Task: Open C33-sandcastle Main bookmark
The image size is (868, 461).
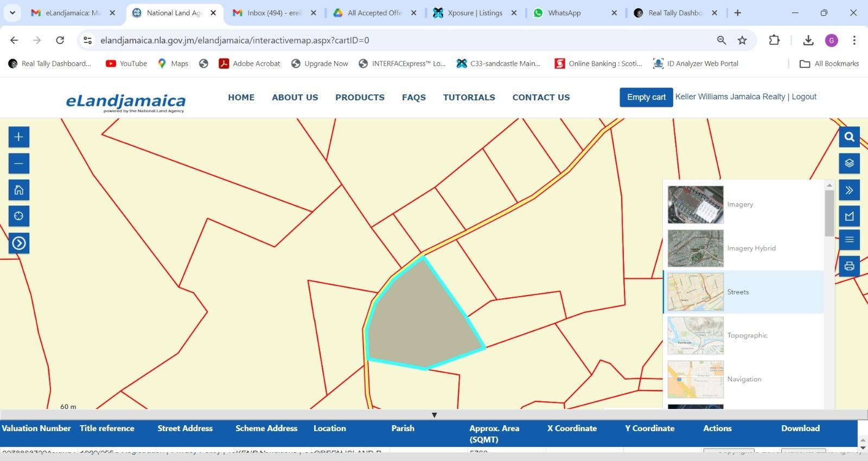Action: (x=499, y=63)
